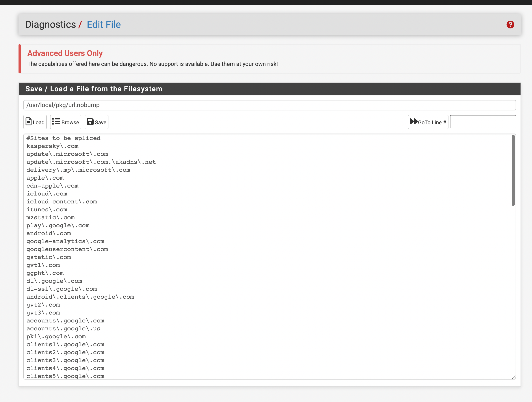Click the Diagnostics breadcrumb text
The width and height of the screenshot is (532, 402).
click(50, 24)
